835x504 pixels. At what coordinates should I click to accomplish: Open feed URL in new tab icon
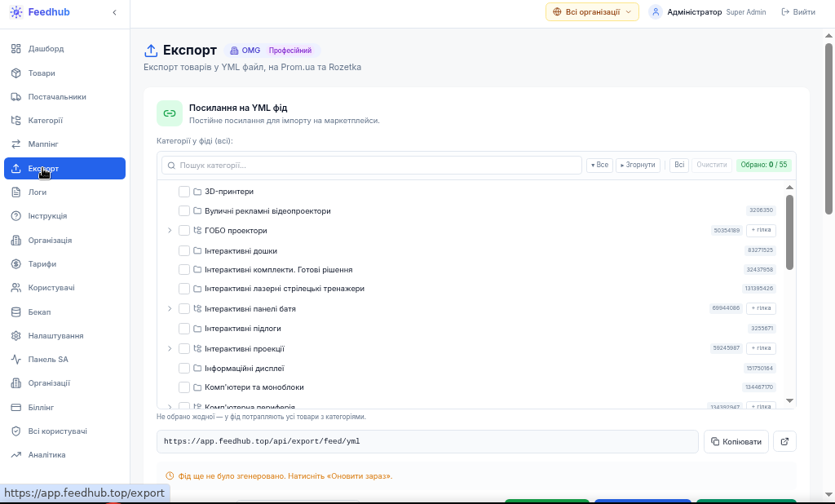coord(784,442)
